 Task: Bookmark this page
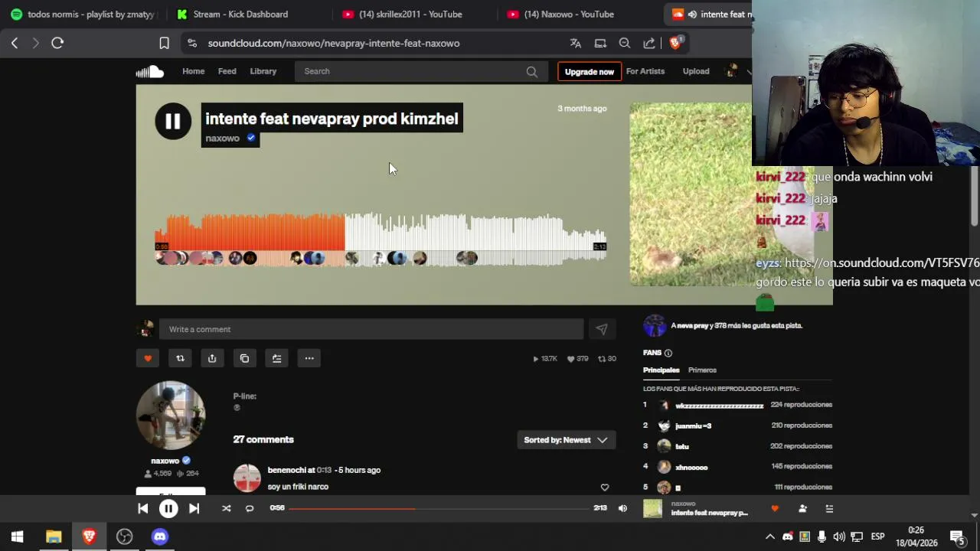pos(164,43)
